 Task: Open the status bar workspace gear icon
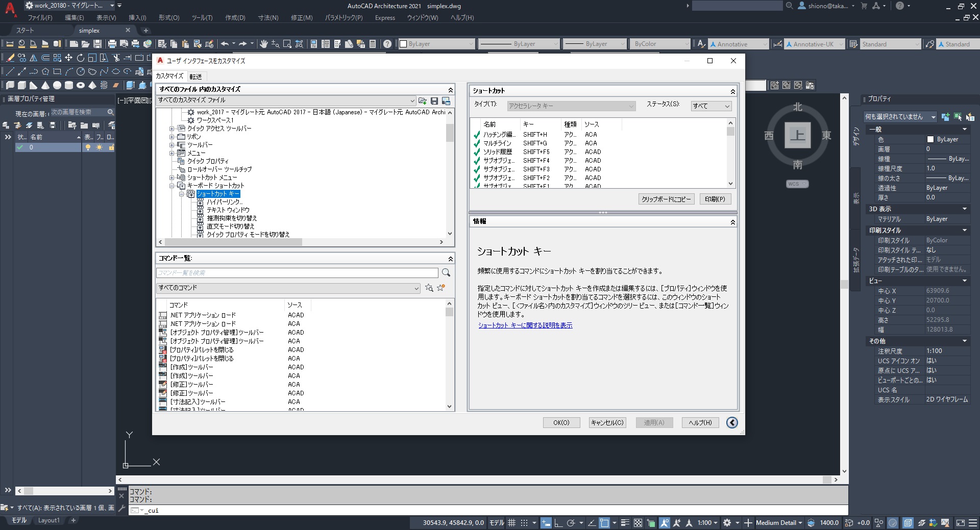(727, 523)
